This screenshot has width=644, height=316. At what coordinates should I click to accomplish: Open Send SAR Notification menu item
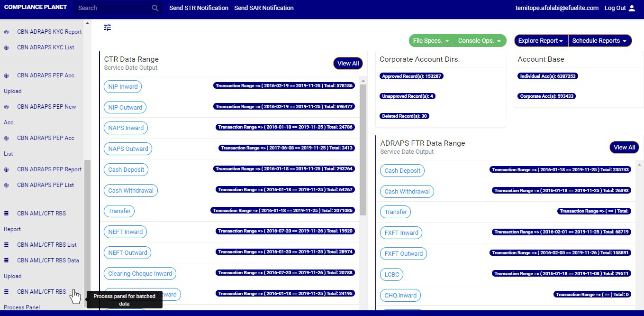(x=263, y=8)
